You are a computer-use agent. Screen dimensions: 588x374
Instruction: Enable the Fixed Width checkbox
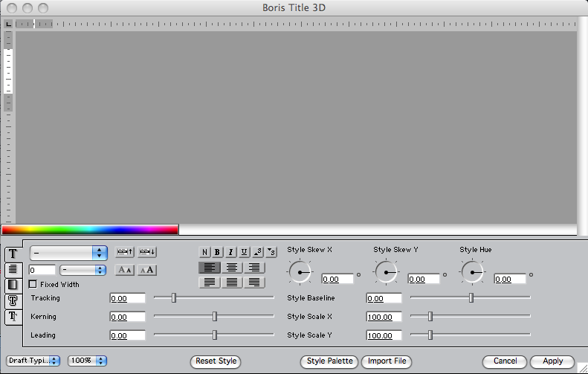click(33, 284)
